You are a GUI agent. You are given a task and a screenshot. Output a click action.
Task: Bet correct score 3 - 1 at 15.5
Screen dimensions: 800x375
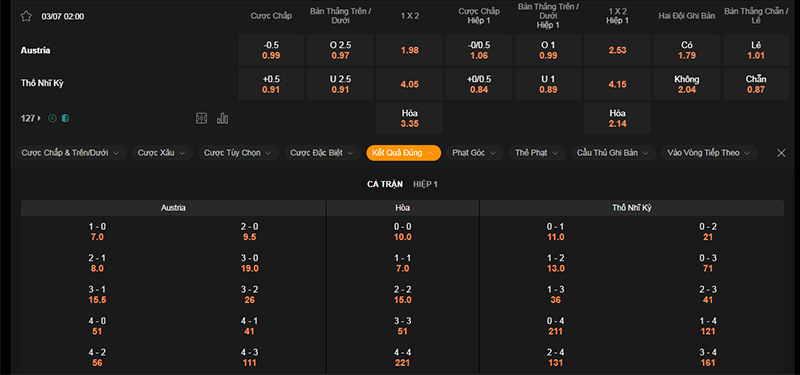coord(97,294)
